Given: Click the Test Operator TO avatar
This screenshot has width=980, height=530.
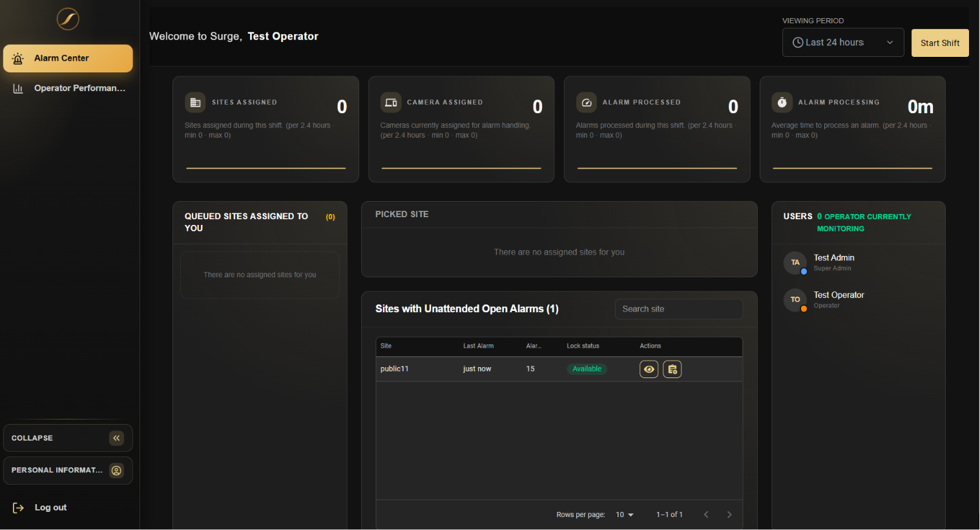Looking at the screenshot, I should pos(795,300).
